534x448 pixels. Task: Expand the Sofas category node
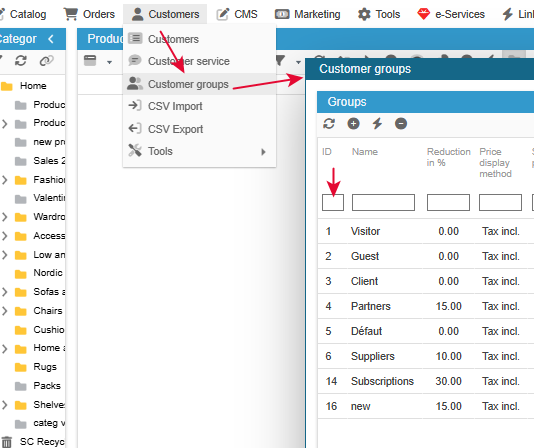click(4, 292)
